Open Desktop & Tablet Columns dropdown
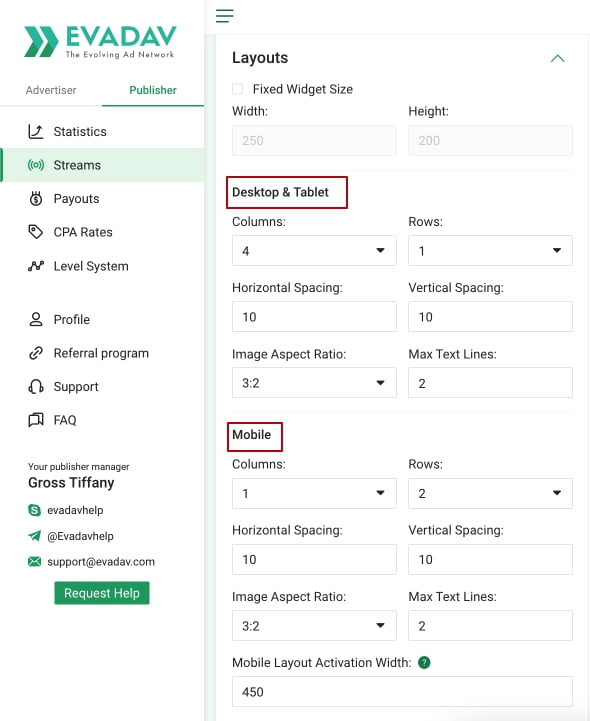This screenshot has height=721, width=590. click(x=314, y=251)
